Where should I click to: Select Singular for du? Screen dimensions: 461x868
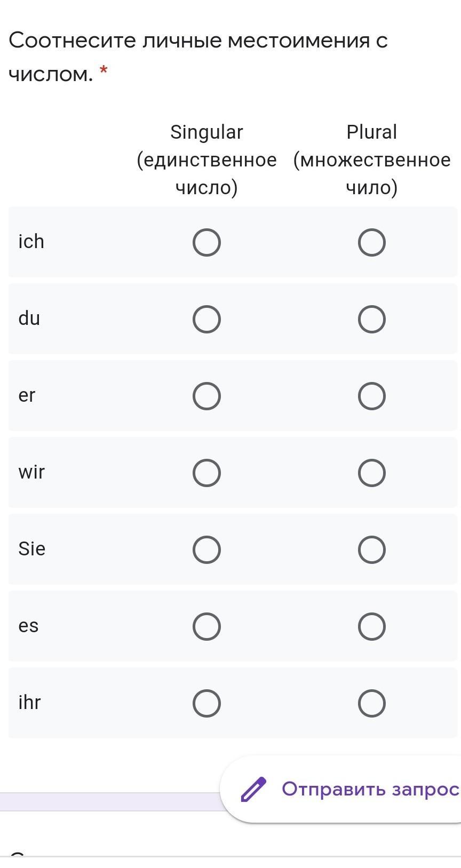tap(206, 320)
